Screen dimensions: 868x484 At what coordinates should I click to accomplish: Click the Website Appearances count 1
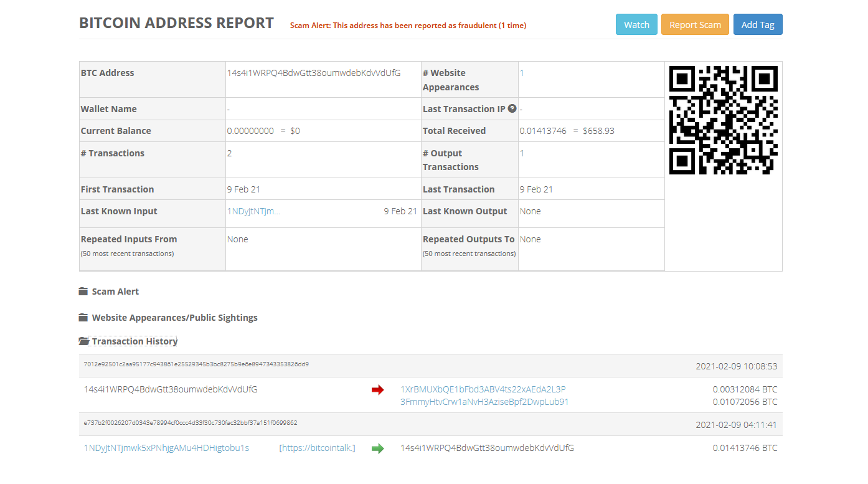[522, 73]
